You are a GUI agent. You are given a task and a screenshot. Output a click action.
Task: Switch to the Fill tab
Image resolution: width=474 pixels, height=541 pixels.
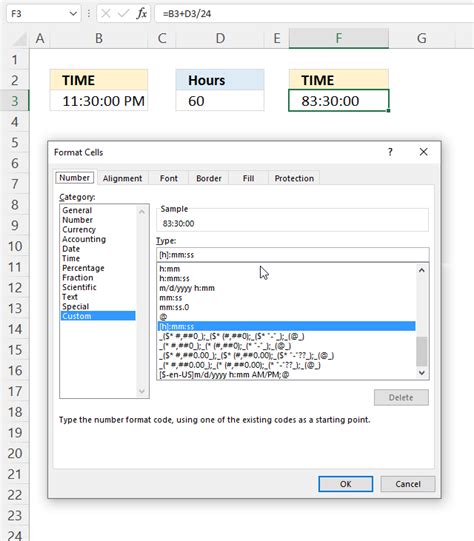click(248, 178)
